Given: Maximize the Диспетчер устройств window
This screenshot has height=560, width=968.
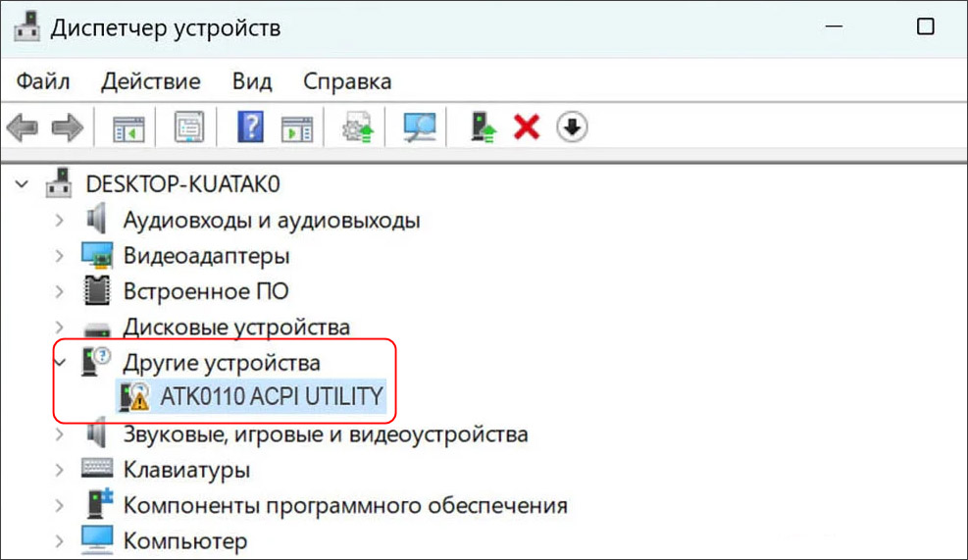Looking at the screenshot, I should [x=925, y=26].
